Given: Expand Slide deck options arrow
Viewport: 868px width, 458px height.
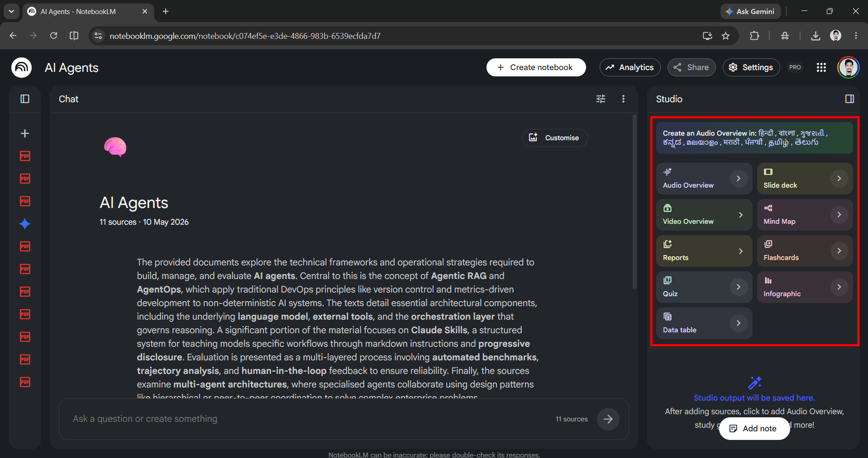Looking at the screenshot, I should (839, 179).
